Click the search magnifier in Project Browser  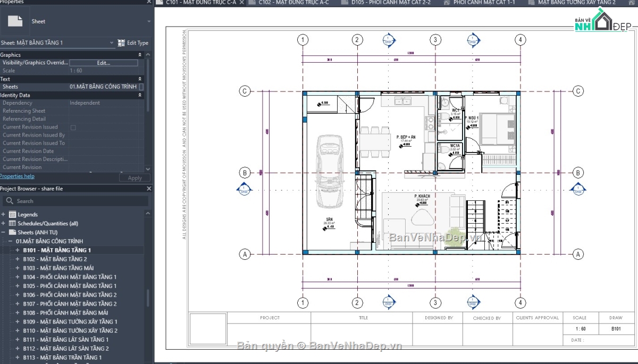[x=9, y=201]
